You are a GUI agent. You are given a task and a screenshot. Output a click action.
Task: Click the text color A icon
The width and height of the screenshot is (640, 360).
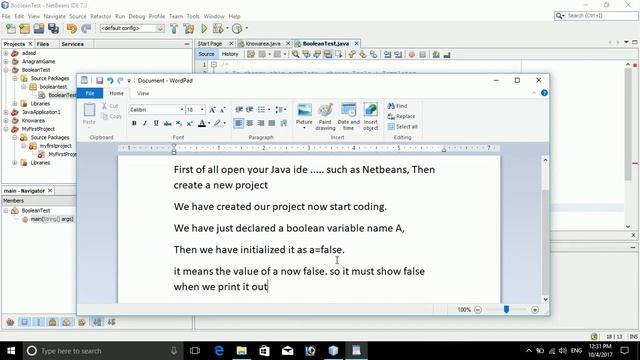[x=202, y=123]
